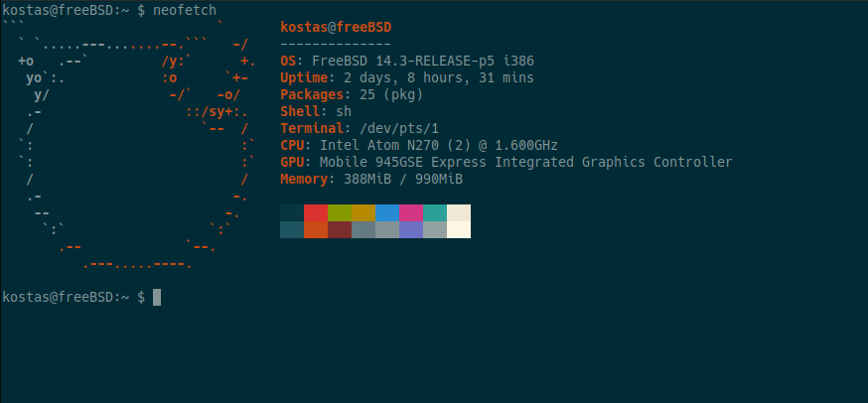Pick the teal cyan color block

click(x=435, y=213)
